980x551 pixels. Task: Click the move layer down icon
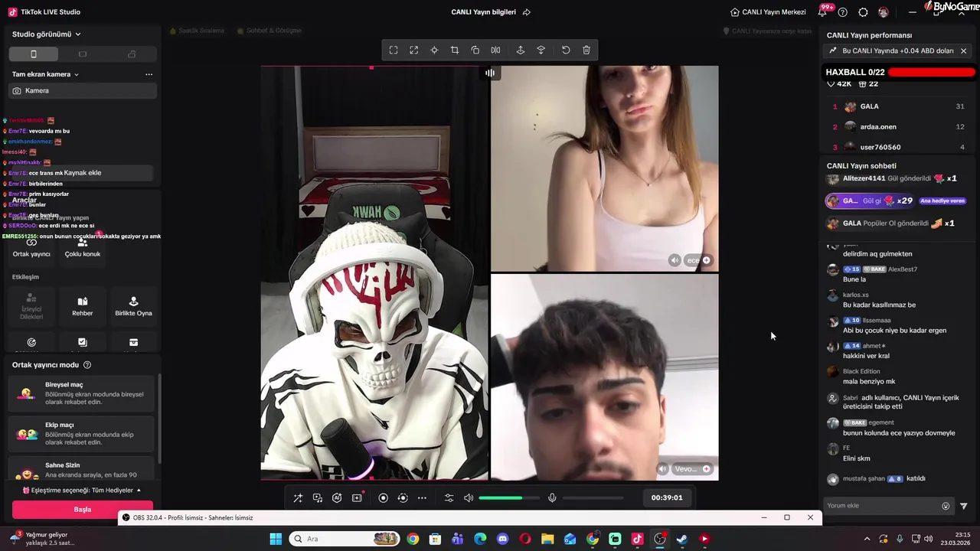pyautogui.click(x=541, y=50)
